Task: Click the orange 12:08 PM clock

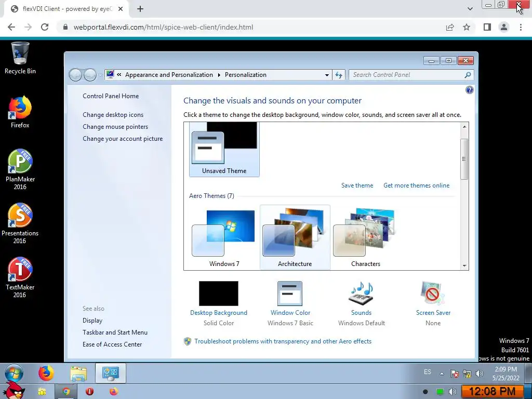Action: [492, 392]
